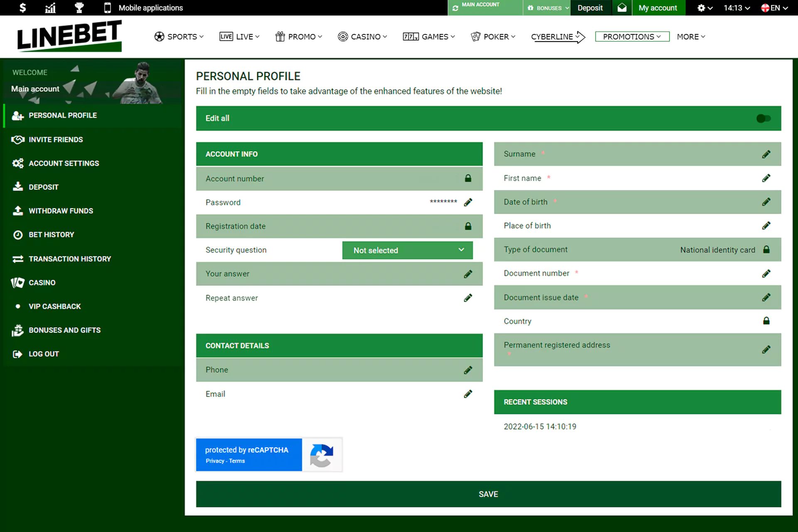Edit Email with pencil icon
Viewport: 798px width, 532px height.
point(468,394)
